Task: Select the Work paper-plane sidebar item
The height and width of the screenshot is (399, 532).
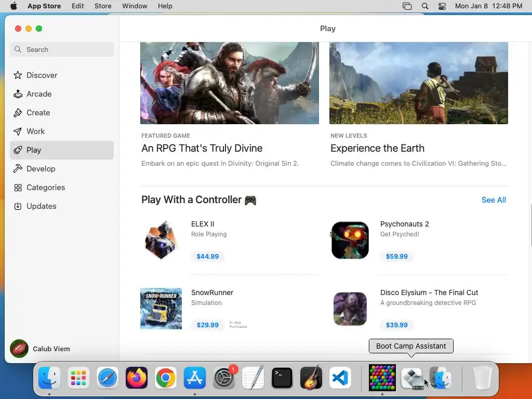Action: [x=62, y=131]
